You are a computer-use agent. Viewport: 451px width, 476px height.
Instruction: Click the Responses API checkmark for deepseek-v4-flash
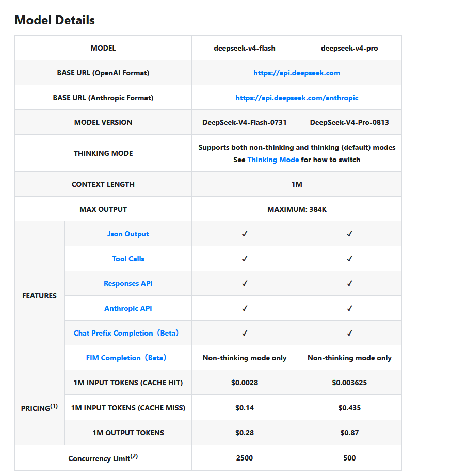pyautogui.click(x=245, y=283)
